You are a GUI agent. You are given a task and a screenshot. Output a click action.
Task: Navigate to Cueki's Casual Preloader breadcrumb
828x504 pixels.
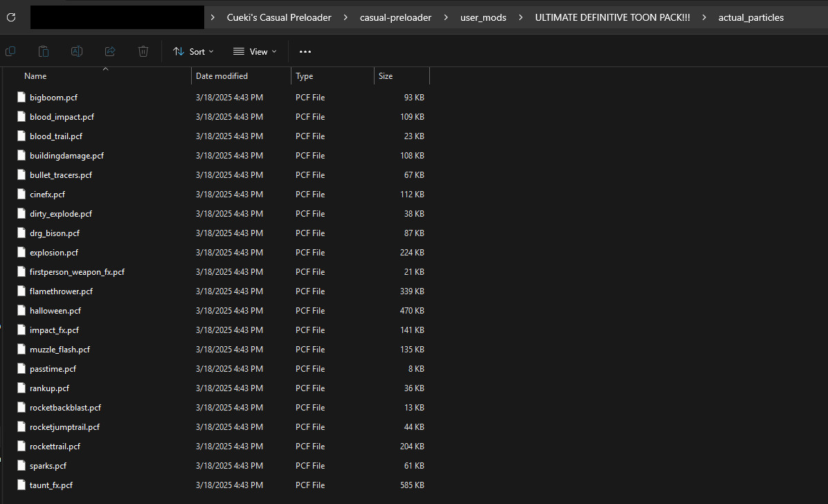point(279,17)
